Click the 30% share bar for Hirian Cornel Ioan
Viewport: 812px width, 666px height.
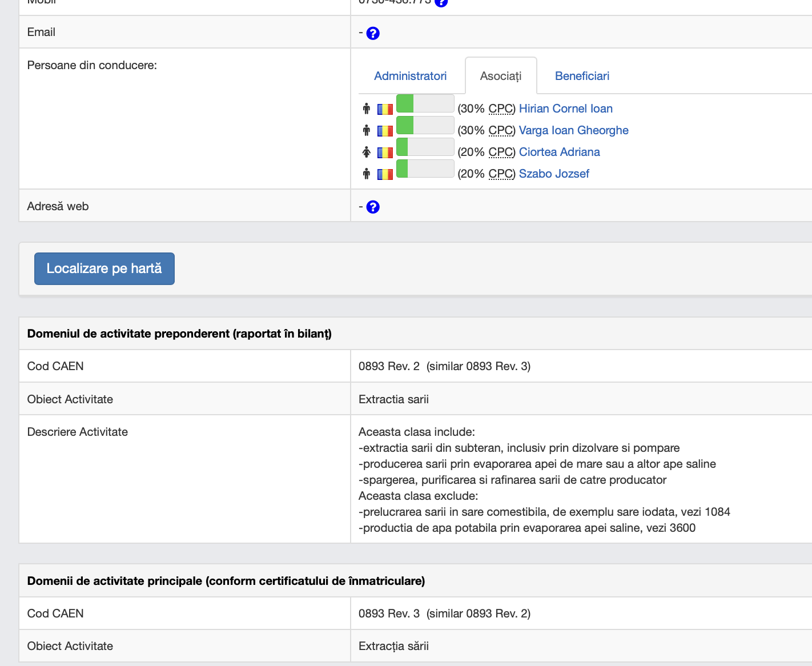coord(425,104)
